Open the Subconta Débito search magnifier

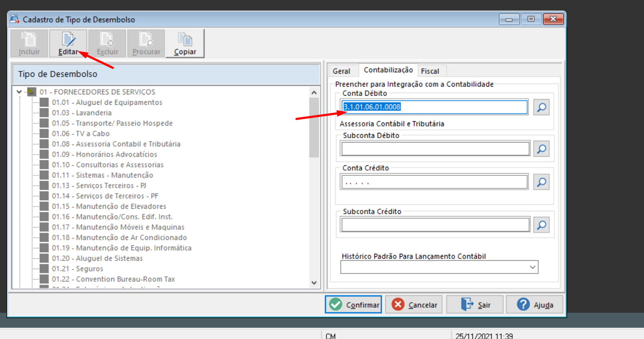coord(541,149)
